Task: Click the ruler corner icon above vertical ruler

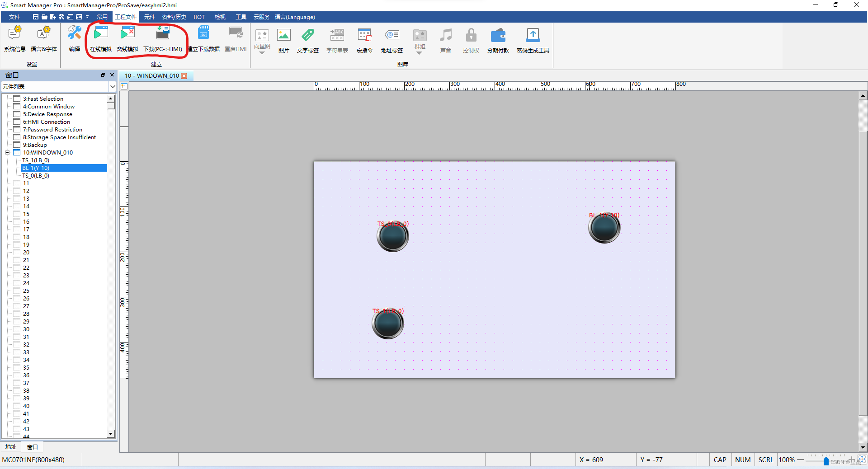Action: point(124,86)
